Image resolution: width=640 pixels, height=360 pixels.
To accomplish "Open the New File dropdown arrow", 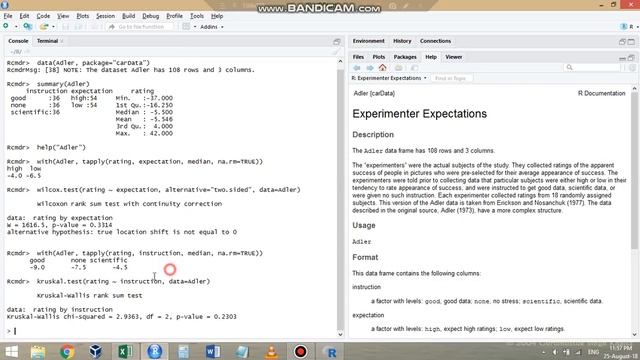I will tap(16, 27).
